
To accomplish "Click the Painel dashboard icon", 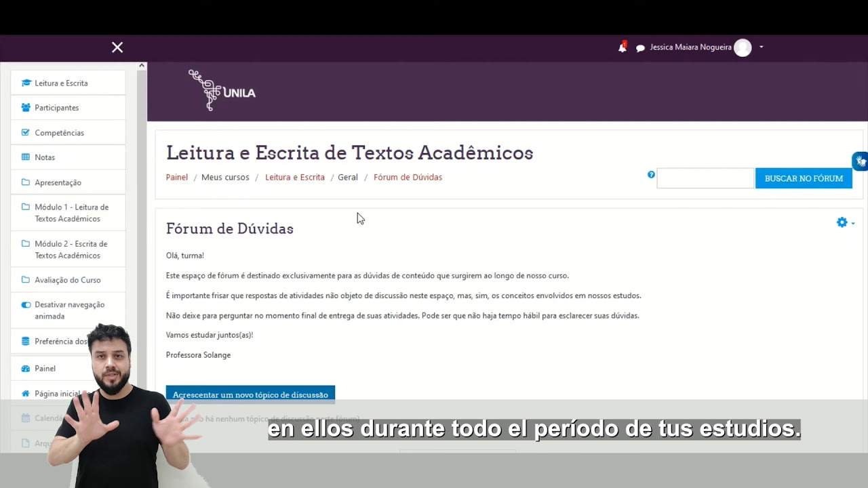I will (x=26, y=369).
